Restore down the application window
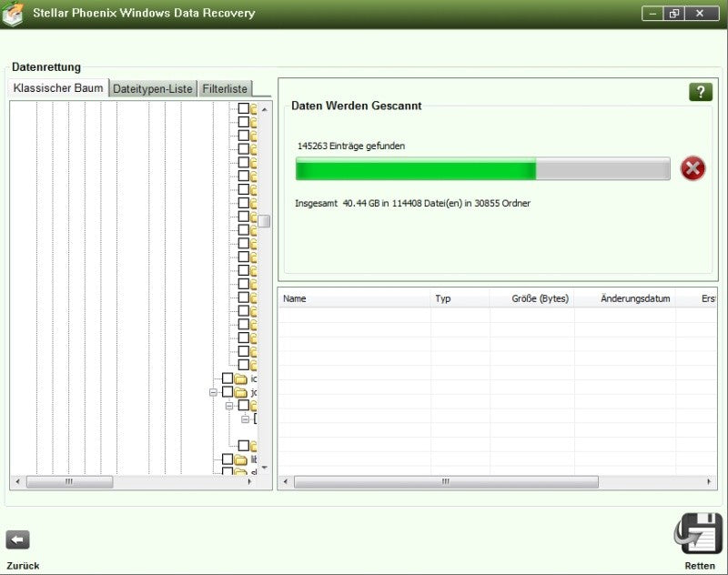 click(674, 14)
